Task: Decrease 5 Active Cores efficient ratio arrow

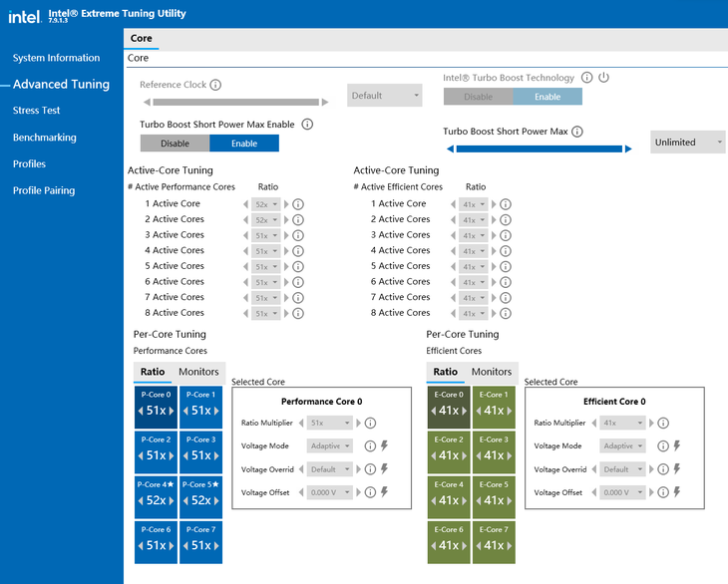Action: pos(453,267)
